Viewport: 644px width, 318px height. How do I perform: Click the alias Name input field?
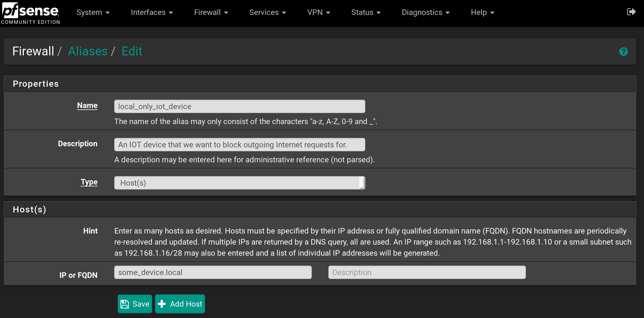click(x=239, y=106)
